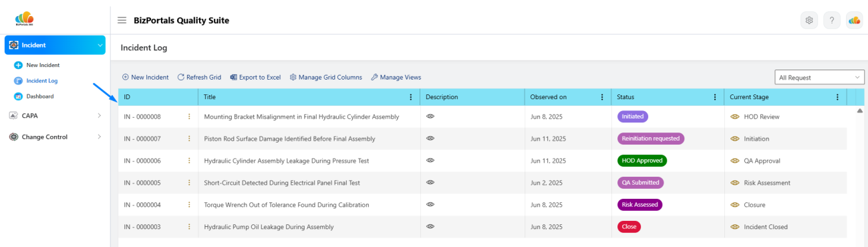Open the settings gear icon in header
This screenshot has height=247, width=868.
809,20
